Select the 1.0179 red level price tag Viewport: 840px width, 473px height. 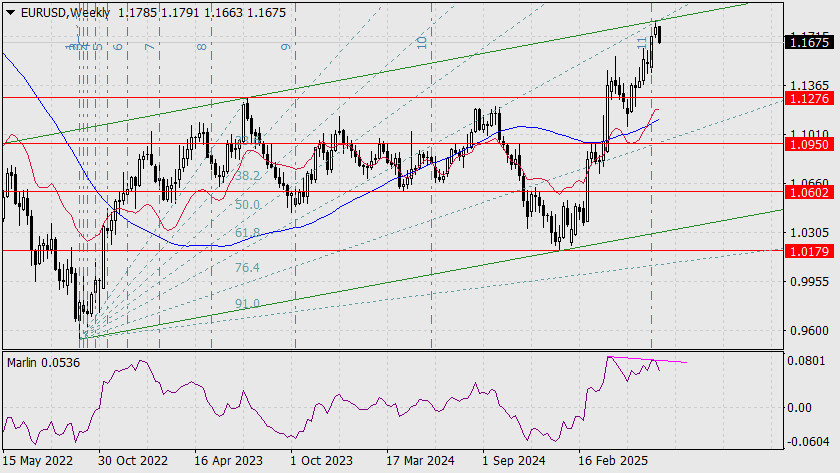809,251
